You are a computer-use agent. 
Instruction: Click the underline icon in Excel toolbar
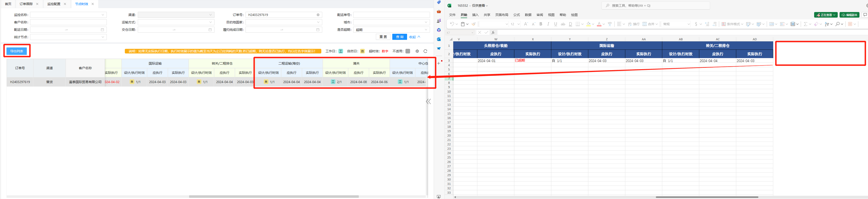click(x=556, y=24)
